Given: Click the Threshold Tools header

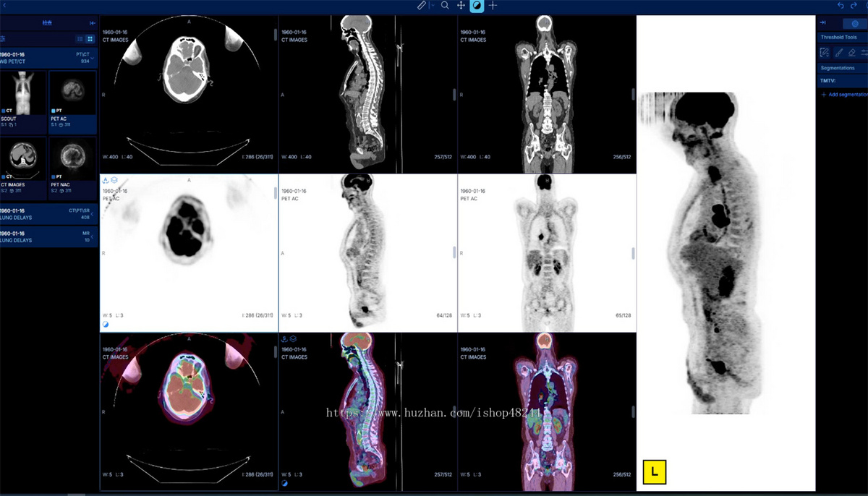Looking at the screenshot, I should tap(842, 37).
